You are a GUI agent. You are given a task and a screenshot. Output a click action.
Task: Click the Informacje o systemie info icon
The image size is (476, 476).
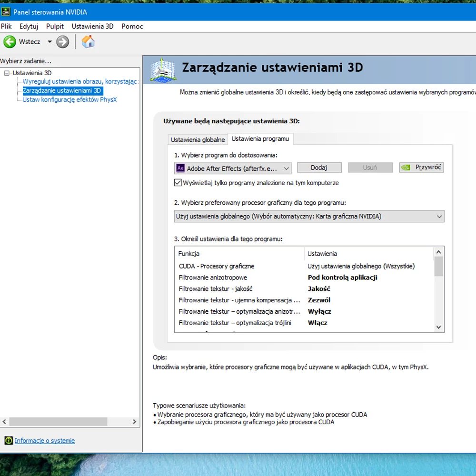[x=9, y=440]
